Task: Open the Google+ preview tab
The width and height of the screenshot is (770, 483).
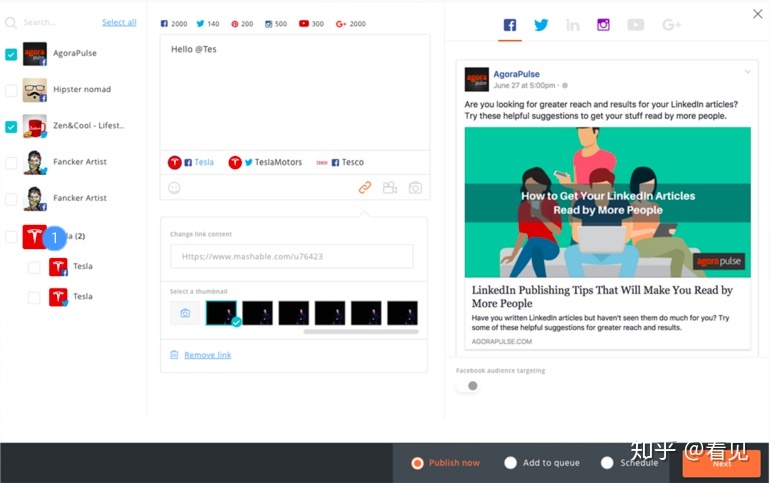Action: 671,25
